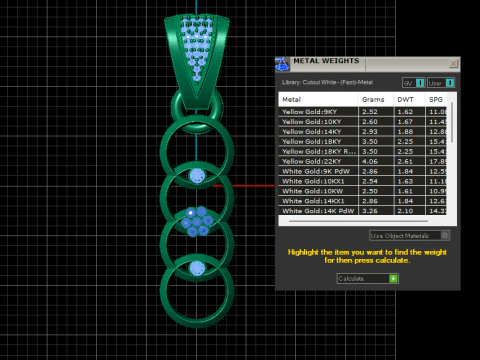Close the Metal Weights panel

[x=453, y=63]
